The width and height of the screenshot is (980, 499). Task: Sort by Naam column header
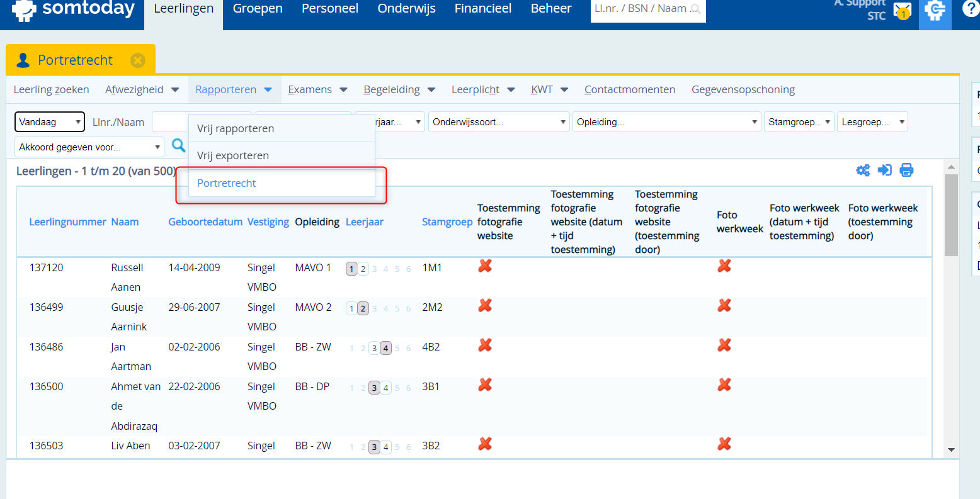tap(125, 222)
